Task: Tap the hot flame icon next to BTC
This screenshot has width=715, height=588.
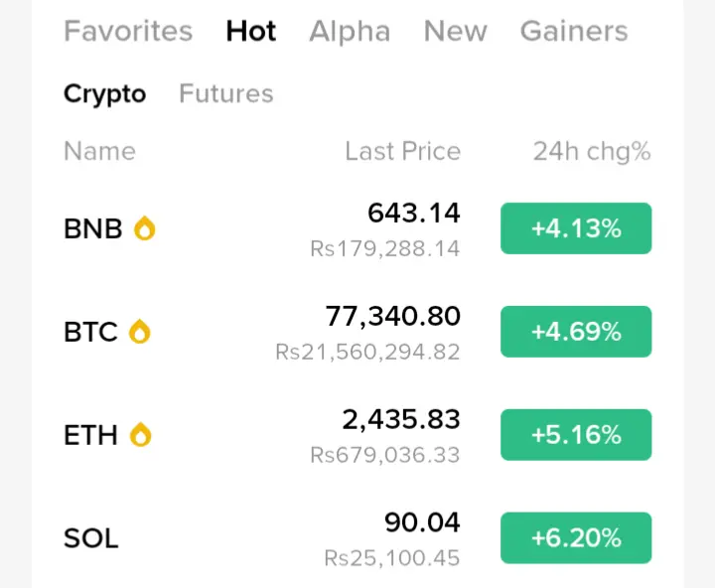Action: click(x=140, y=332)
